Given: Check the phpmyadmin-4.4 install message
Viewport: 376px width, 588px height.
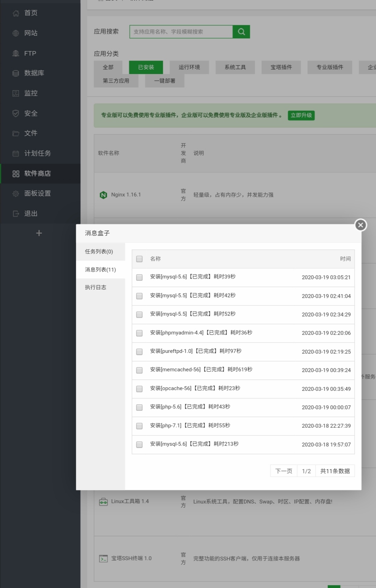Looking at the screenshot, I should click(139, 333).
